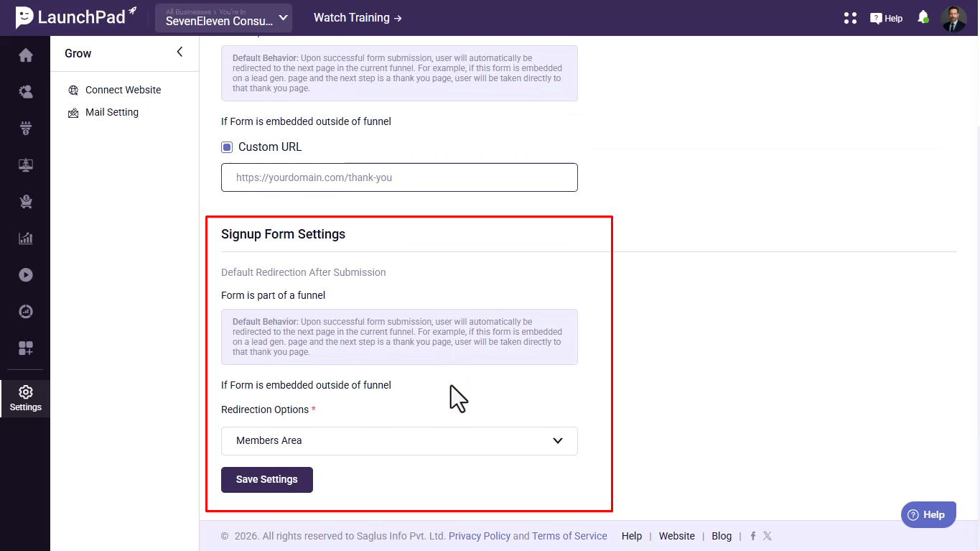Select Mail Setting menu item

point(111,112)
